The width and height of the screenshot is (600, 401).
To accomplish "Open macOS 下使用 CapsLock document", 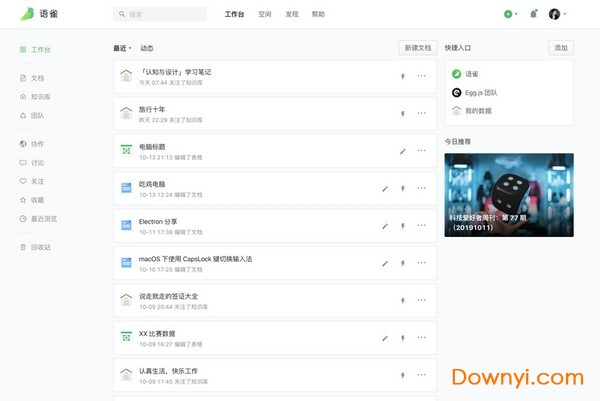I will click(196, 259).
